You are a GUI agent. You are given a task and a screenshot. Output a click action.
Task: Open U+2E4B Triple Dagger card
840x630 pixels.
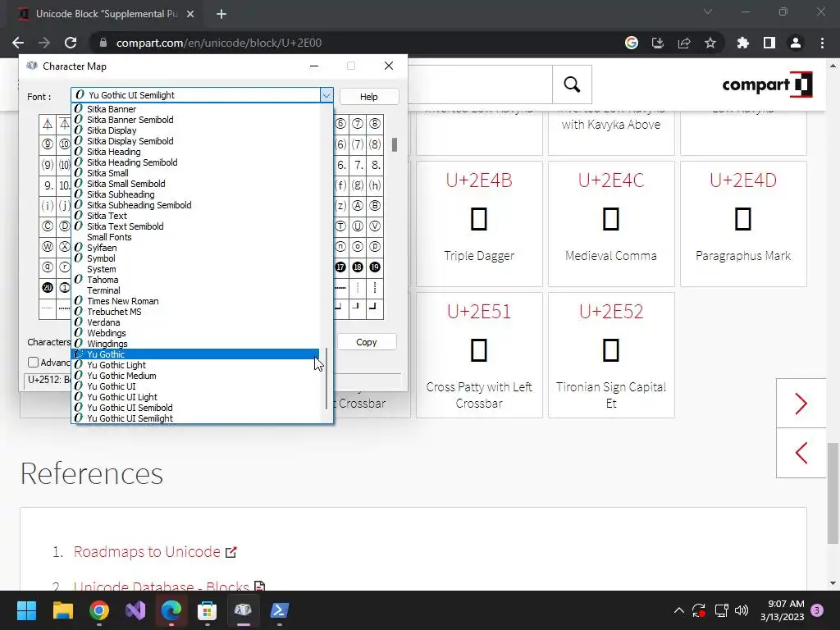click(479, 224)
